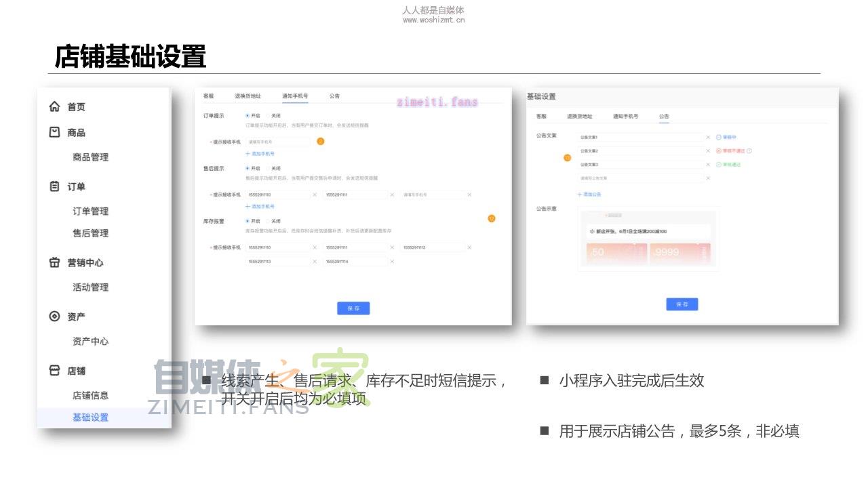
Task: Click empty phone input under 订单提示
Action: pos(278,142)
